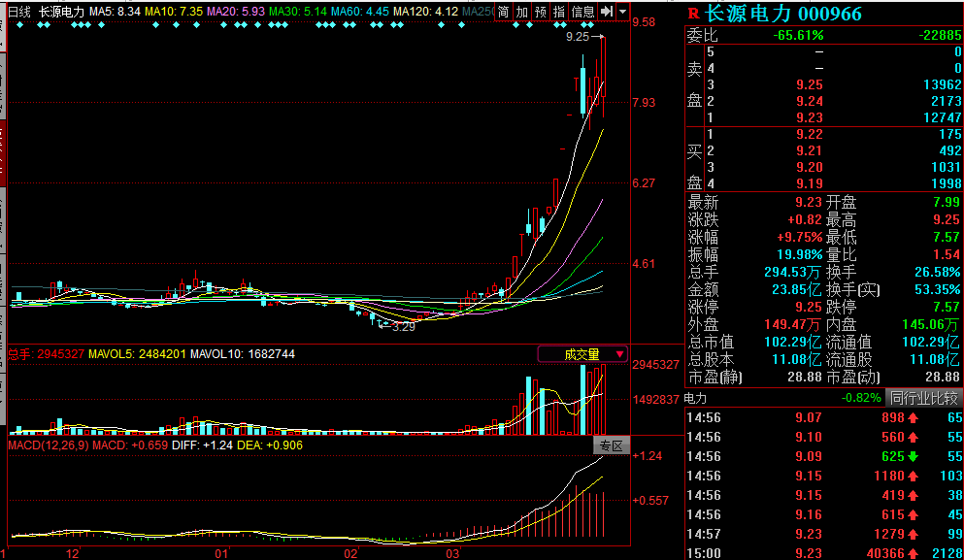Click the green down arrow on the 625 trade
The height and width of the screenshot is (560, 964).
913,456
